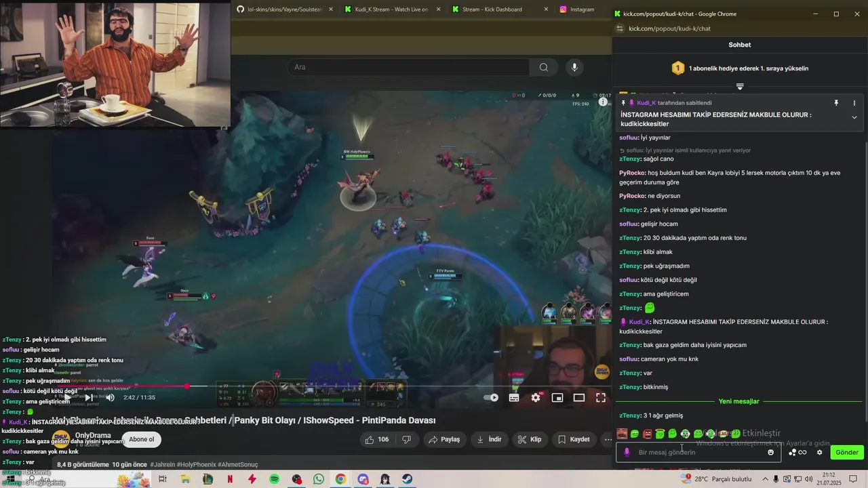Dislike the YouTube video
868x488 pixels.
[x=407, y=439]
